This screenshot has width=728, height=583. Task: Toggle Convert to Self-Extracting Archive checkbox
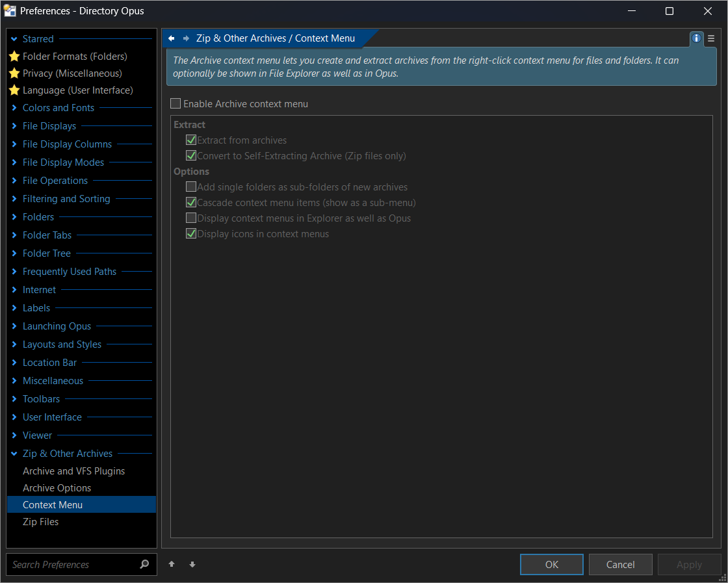[x=191, y=155]
